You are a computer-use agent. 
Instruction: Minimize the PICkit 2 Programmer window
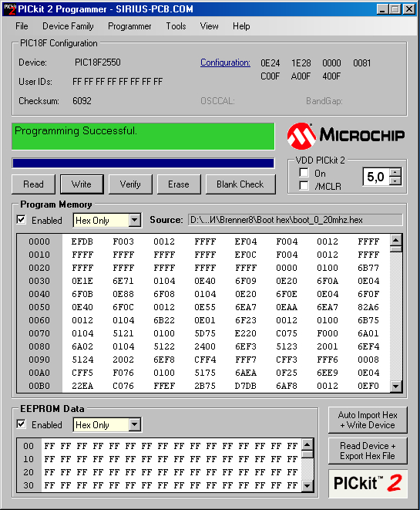(382, 9)
